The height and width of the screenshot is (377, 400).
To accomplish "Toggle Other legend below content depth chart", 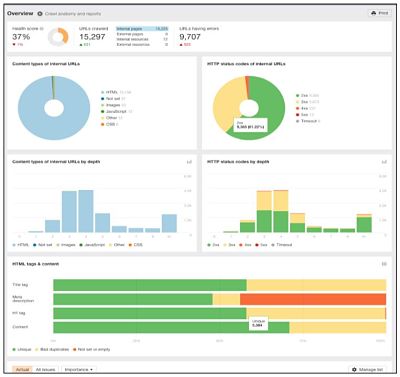I will [x=117, y=245].
